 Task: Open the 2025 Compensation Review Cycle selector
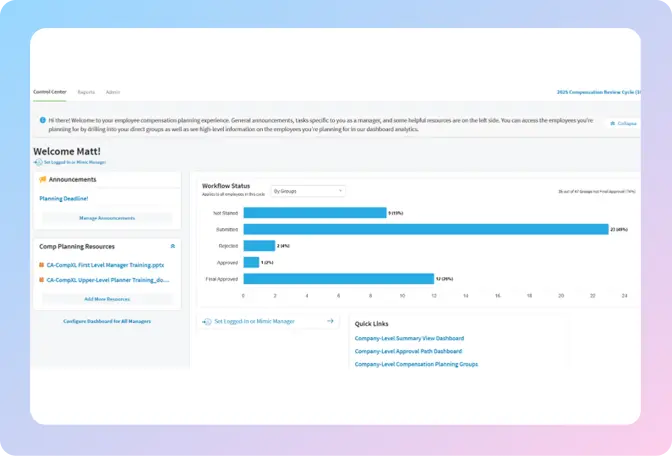tap(598, 92)
